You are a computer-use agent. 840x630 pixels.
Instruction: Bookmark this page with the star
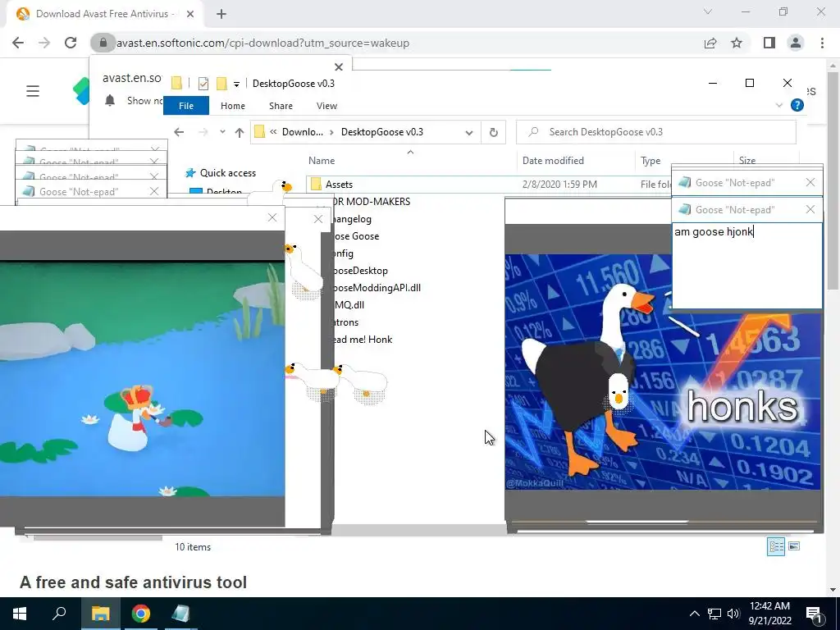point(737,43)
